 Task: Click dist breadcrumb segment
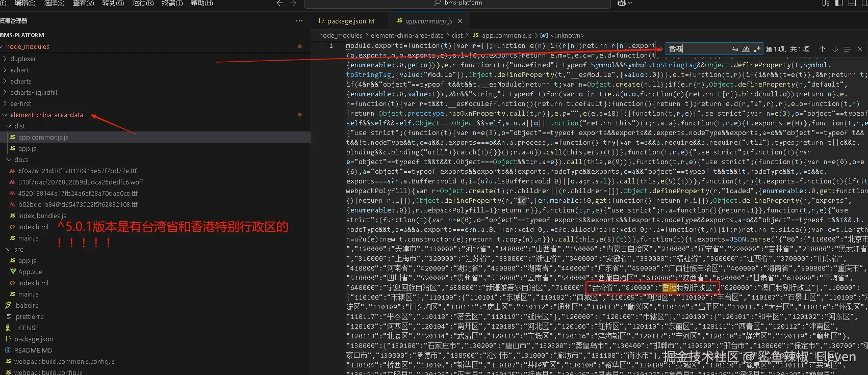457,35
